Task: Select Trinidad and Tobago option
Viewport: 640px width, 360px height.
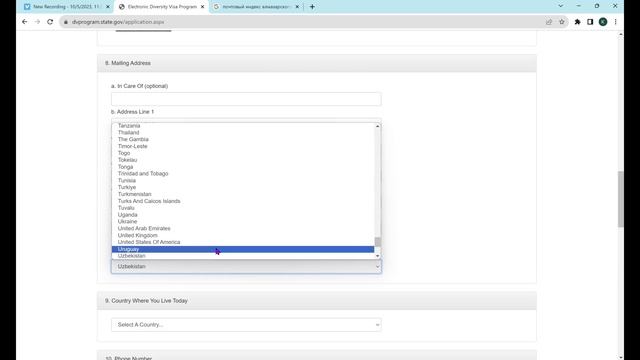Action: (x=243, y=173)
